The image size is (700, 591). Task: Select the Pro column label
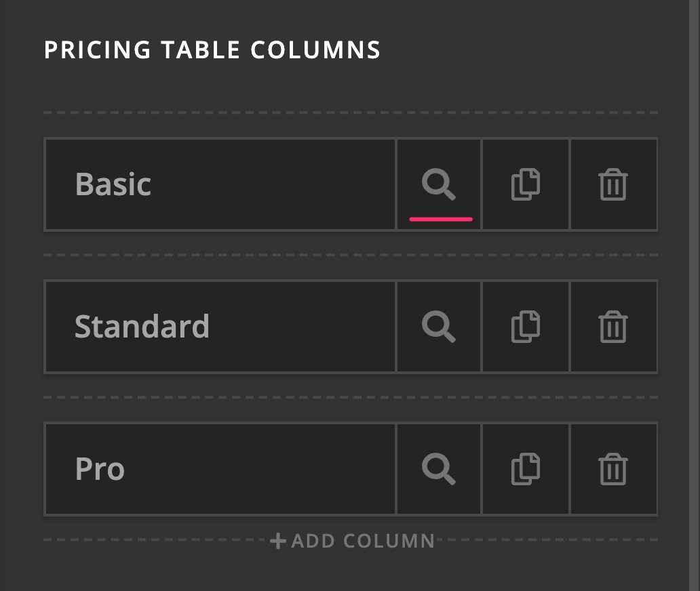(100, 469)
